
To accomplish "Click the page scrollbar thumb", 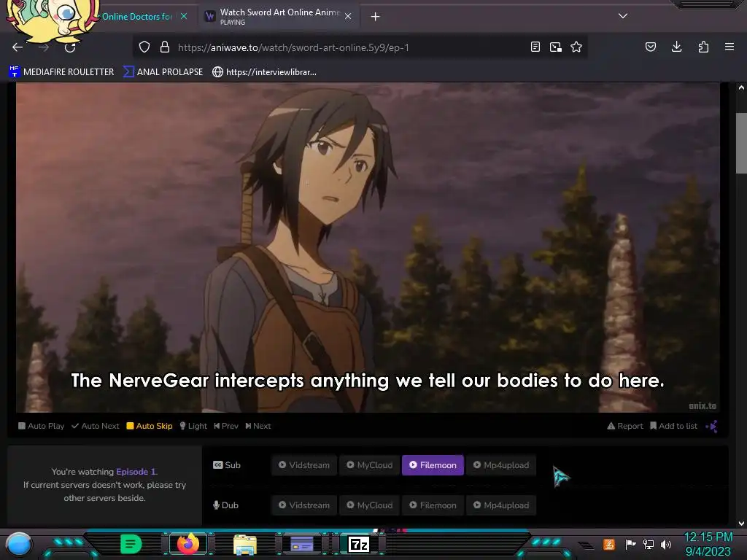I will point(741,144).
